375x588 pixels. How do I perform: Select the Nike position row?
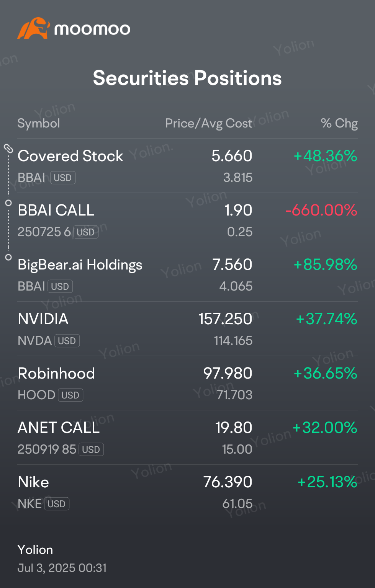[x=188, y=492]
